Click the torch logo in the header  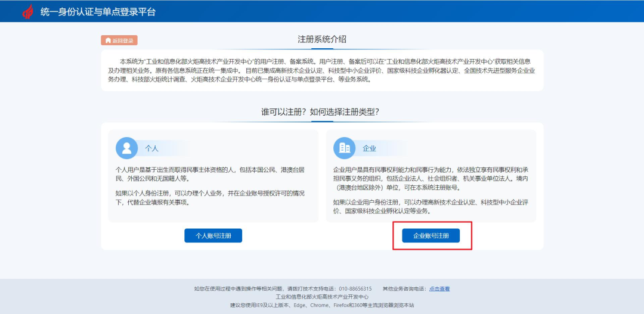pyautogui.click(x=29, y=11)
